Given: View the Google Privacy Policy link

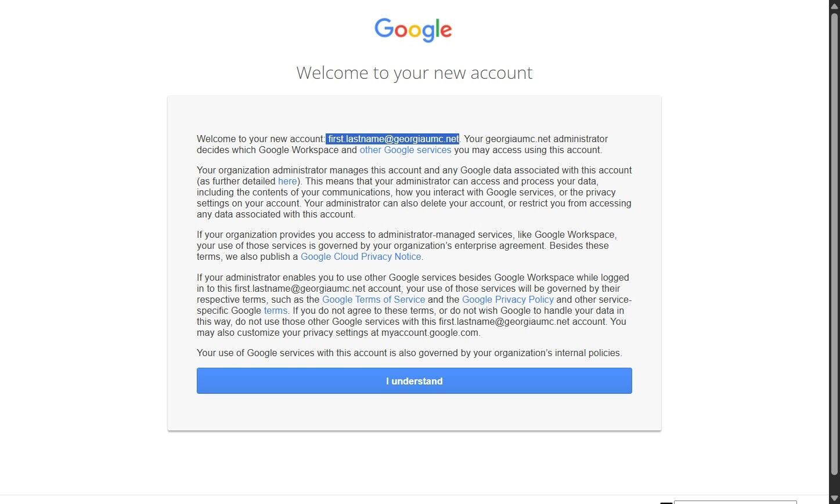Looking at the screenshot, I should (507, 300).
